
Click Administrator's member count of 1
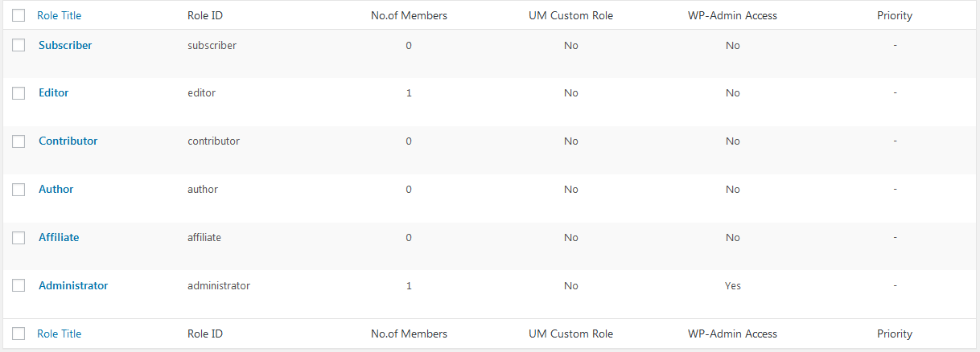pos(409,286)
